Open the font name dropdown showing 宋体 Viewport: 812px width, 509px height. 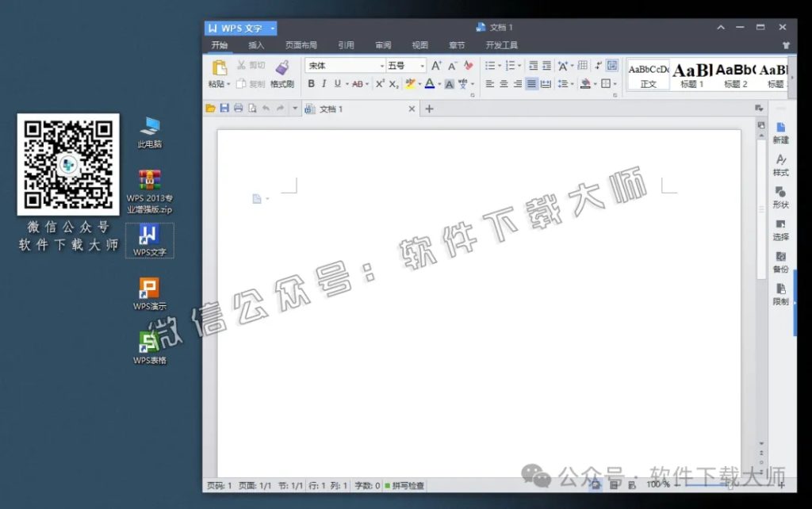click(x=382, y=66)
